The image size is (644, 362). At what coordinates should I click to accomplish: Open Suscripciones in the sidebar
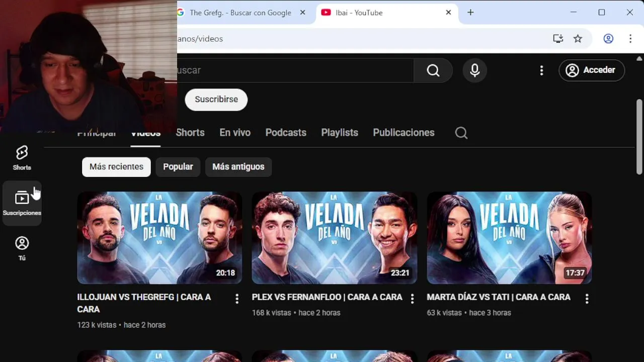(22, 203)
